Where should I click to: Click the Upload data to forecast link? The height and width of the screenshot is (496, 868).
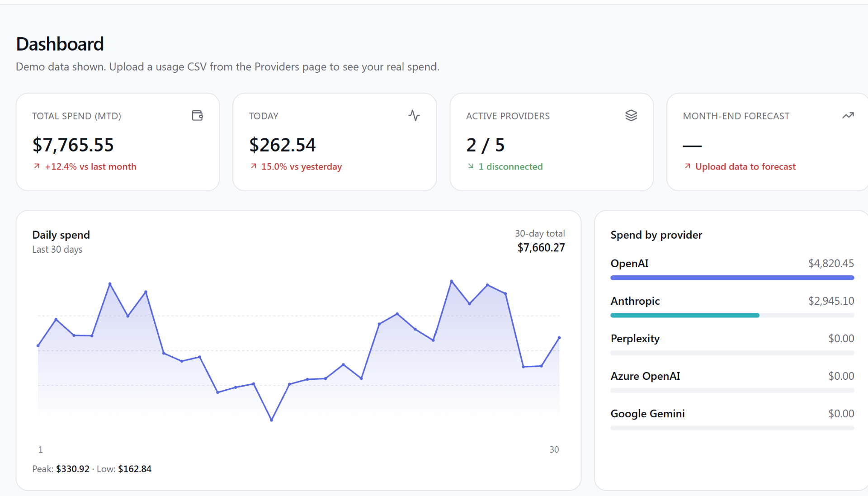click(x=745, y=166)
